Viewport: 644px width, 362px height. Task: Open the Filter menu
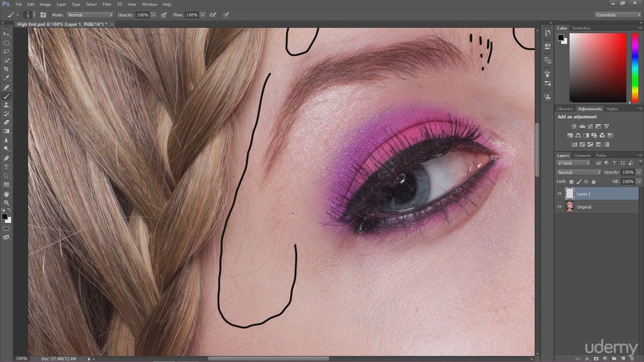(107, 4)
